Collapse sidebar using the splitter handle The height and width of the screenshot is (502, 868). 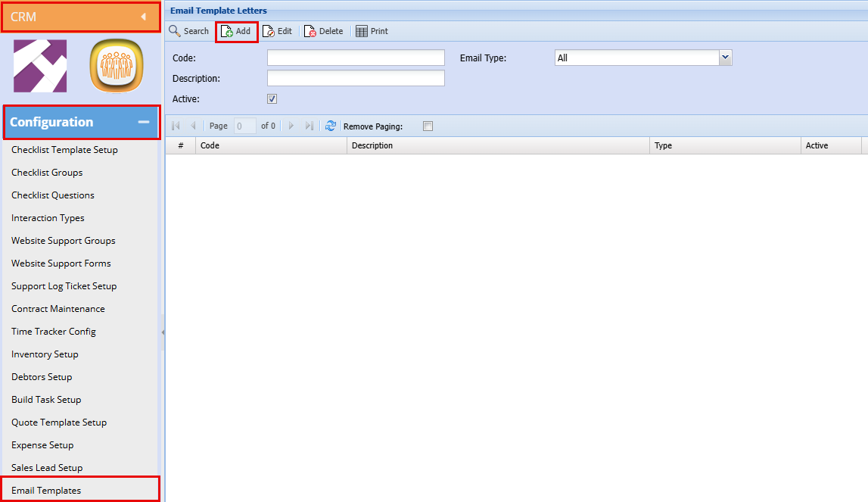[x=163, y=332]
